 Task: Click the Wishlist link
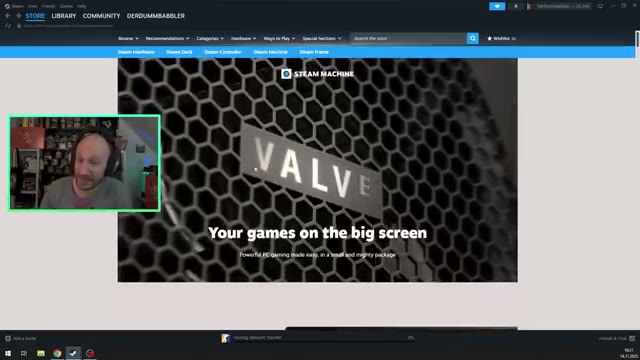tap(502, 38)
